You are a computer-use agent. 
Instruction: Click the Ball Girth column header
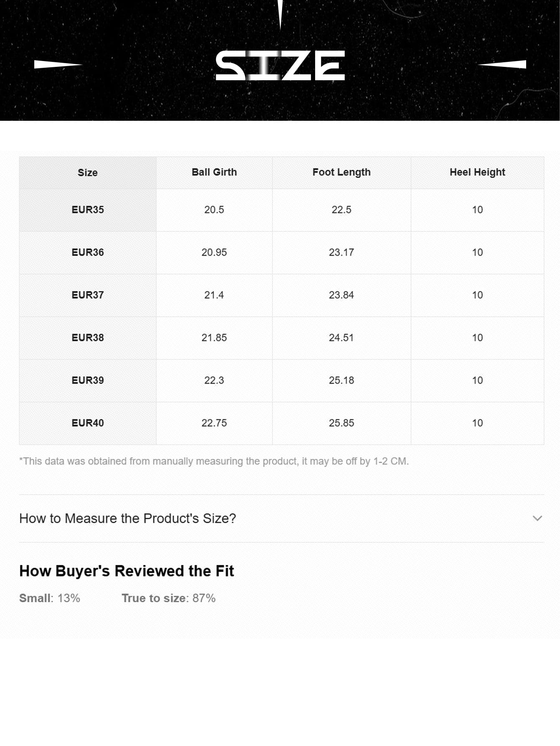click(214, 172)
